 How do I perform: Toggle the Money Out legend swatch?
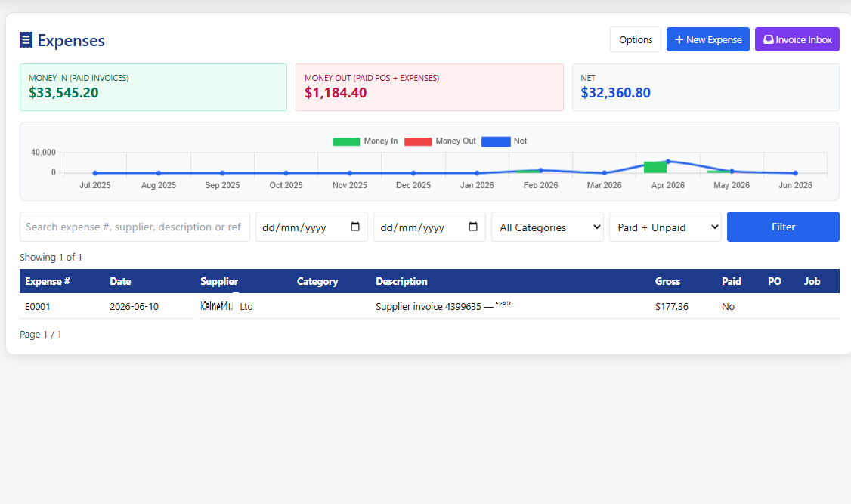(418, 141)
